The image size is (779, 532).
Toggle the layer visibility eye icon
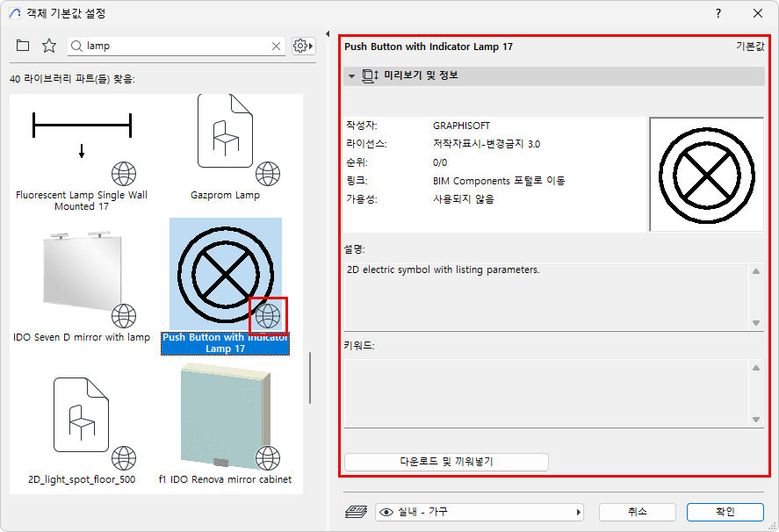[x=386, y=512]
